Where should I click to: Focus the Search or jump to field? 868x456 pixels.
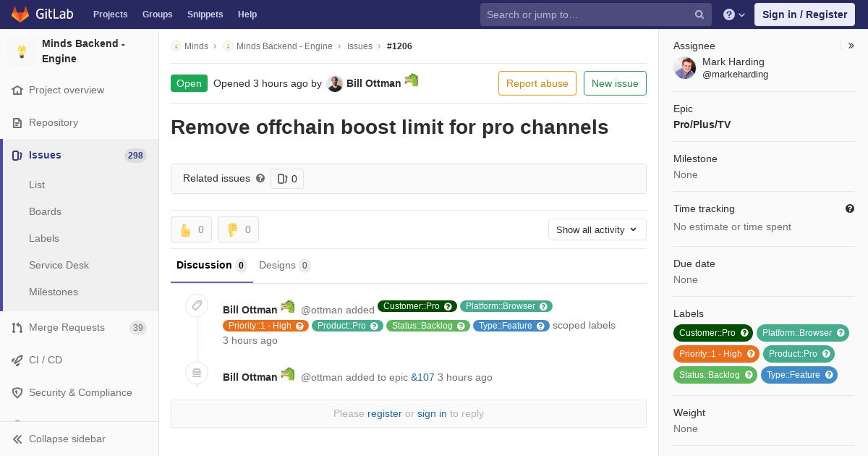[595, 14]
